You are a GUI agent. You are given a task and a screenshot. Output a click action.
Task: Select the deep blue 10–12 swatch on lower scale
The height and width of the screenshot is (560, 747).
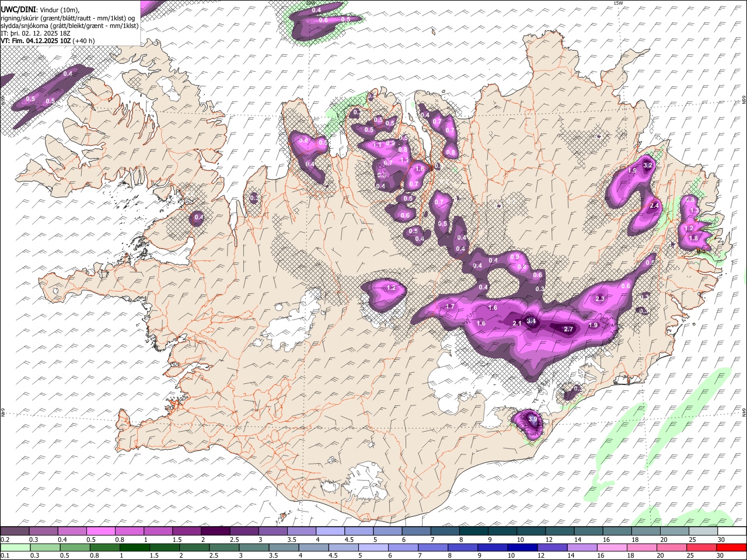pos(522,548)
